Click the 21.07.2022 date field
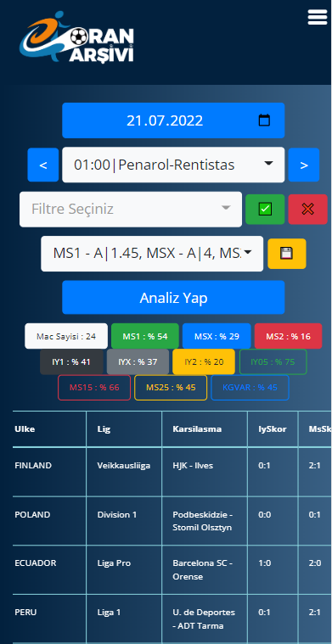This screenshot has width=332, height=644. (x=173, y=120)
